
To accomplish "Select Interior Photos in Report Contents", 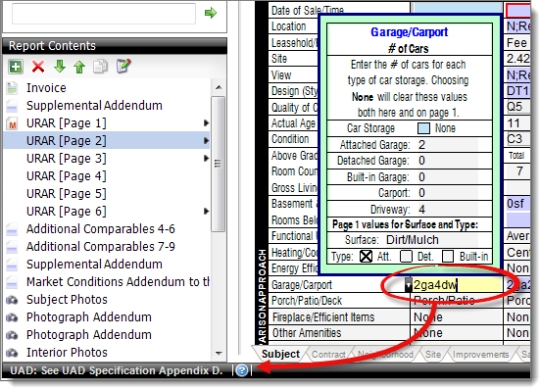I will [x=67, y=353].
